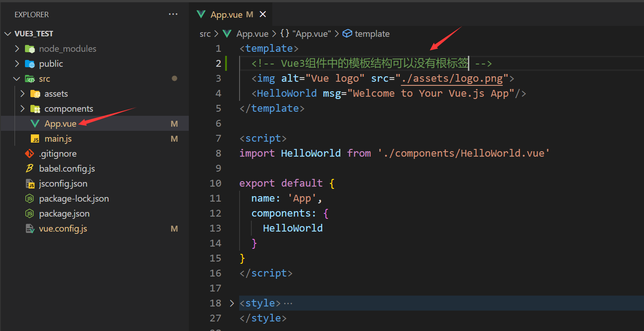Select the App.vue editor tab
This screenshot has width=644, height=331.
point(231,15)
